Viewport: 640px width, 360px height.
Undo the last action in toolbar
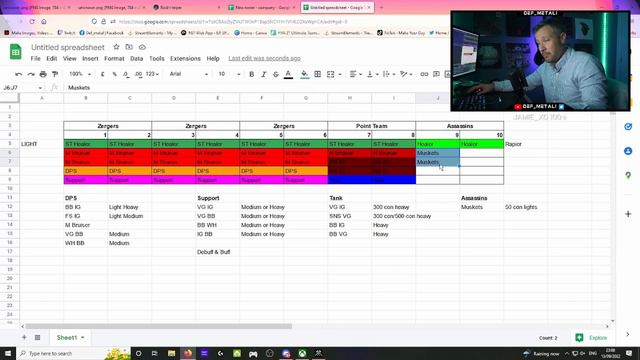click(x=18, y=74)
